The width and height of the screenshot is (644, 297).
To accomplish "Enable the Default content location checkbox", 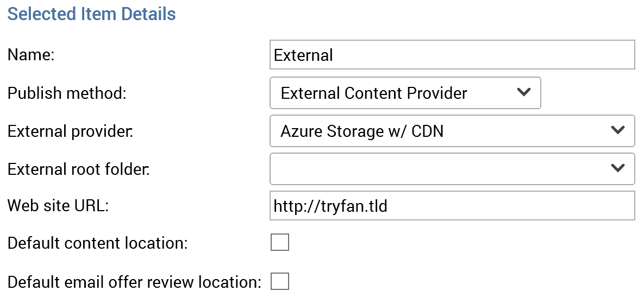I will (280, 243).
